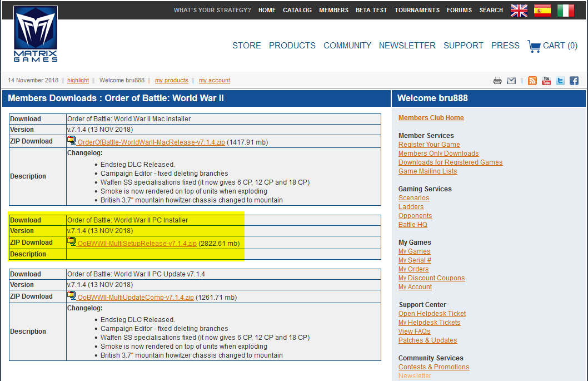Click the Matrix Games logo
The width and height of the screenshot is (588, 381).
tap(36, 34)
